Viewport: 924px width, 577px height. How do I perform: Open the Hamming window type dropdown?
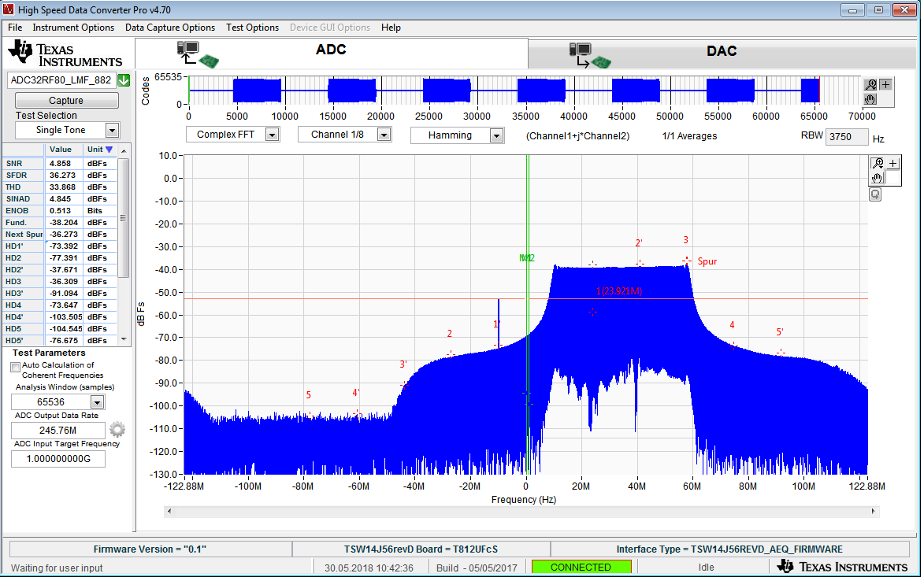[496, 135]
